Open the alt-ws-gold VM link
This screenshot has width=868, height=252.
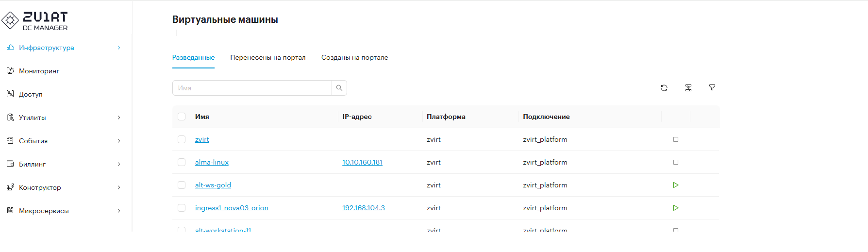(213, 185)
